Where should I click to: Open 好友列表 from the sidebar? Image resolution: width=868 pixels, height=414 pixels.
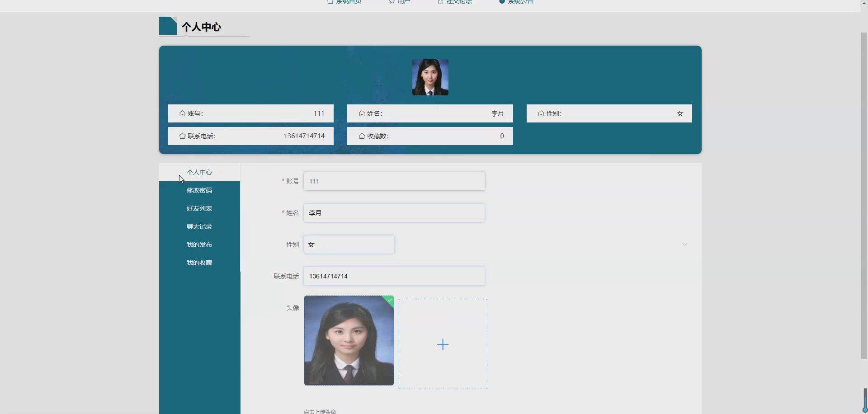(199, 208)
